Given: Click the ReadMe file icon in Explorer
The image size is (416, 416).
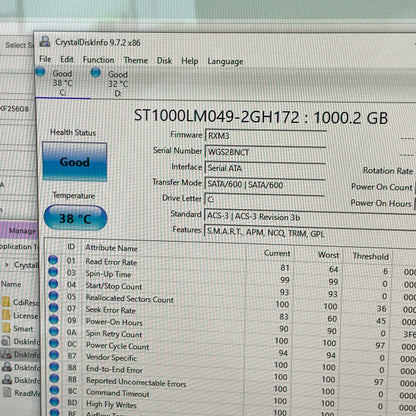Looking at the screenshot, I should coord(7,392).
